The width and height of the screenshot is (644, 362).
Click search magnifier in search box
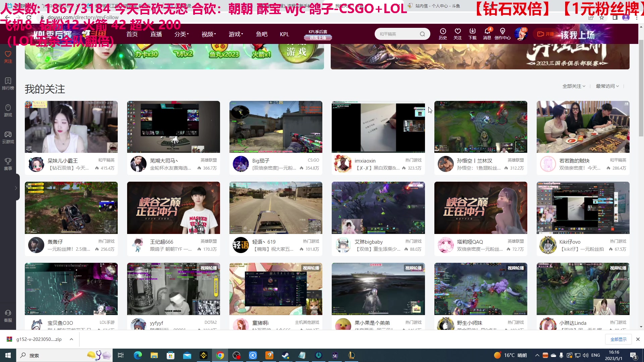422,34
